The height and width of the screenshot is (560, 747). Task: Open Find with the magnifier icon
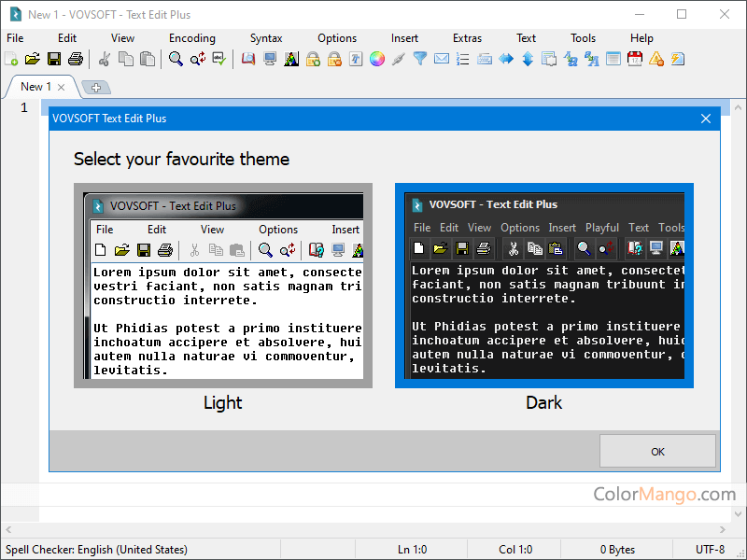(x=176, y=59)
